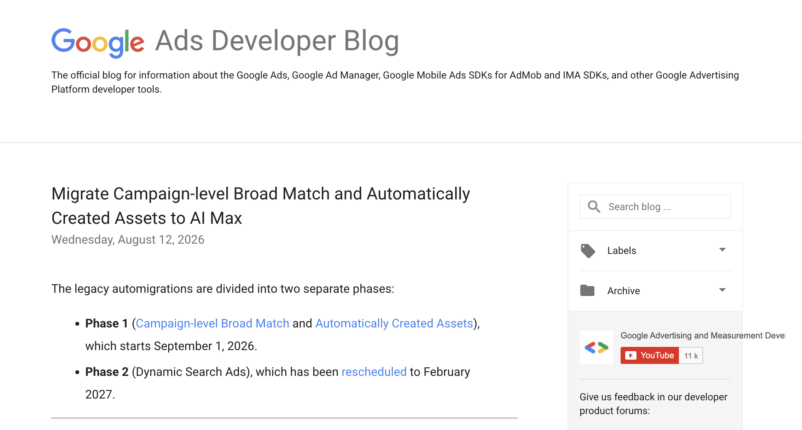Click the blog description paragraph in the header
The image size is (802, 430).
(395, 82)
